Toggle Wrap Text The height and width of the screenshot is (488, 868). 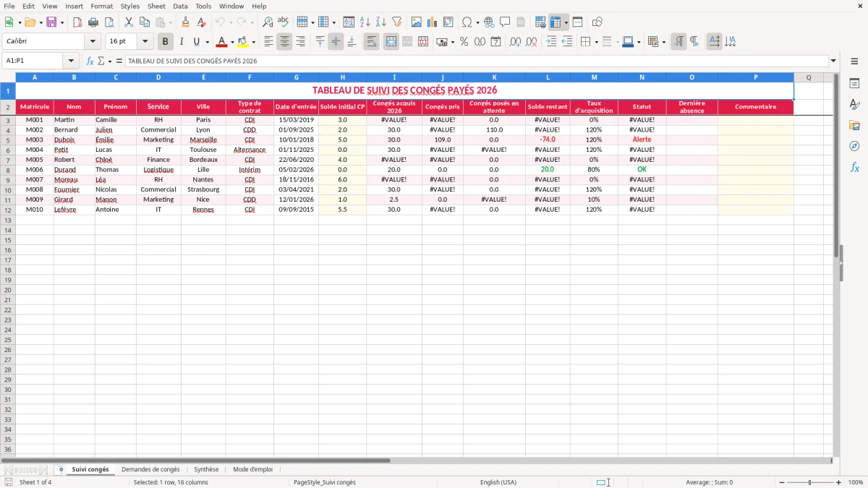[371, 42]
